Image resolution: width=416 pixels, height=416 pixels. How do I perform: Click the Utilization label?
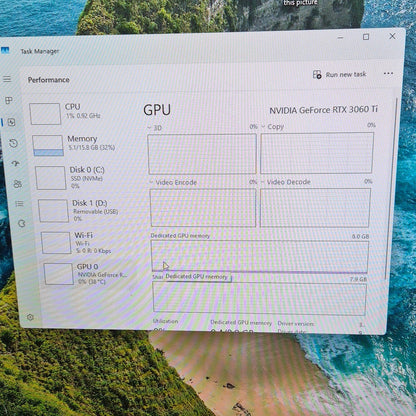(165, 321)
